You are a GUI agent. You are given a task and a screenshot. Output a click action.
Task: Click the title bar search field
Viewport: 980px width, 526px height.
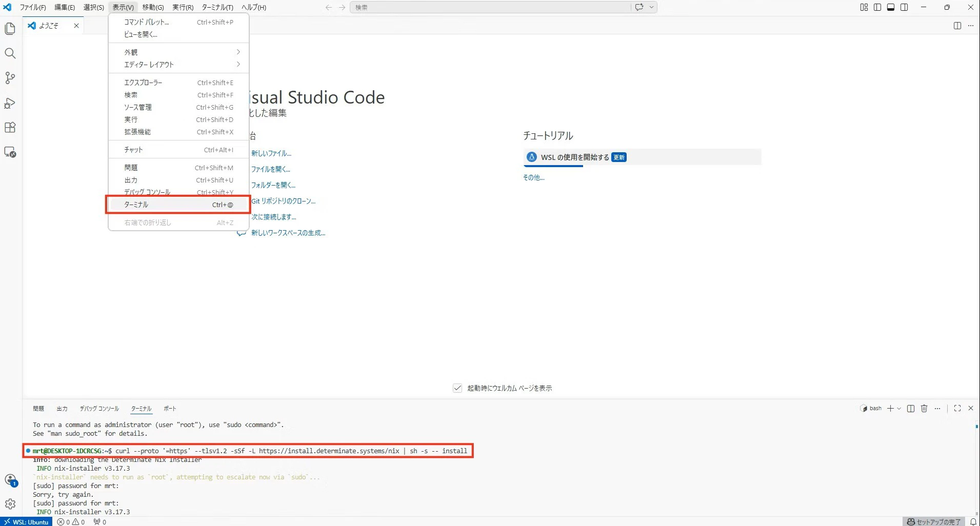[x=491, y=7]
